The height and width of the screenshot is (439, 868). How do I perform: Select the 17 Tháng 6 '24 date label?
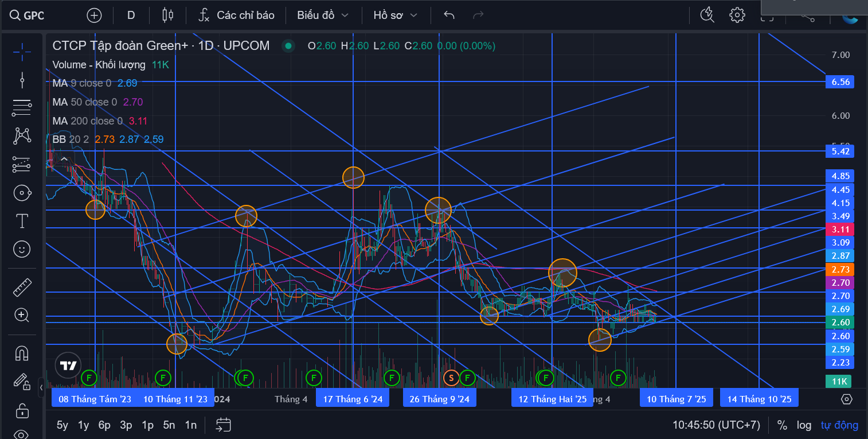(x=353, y=399)
